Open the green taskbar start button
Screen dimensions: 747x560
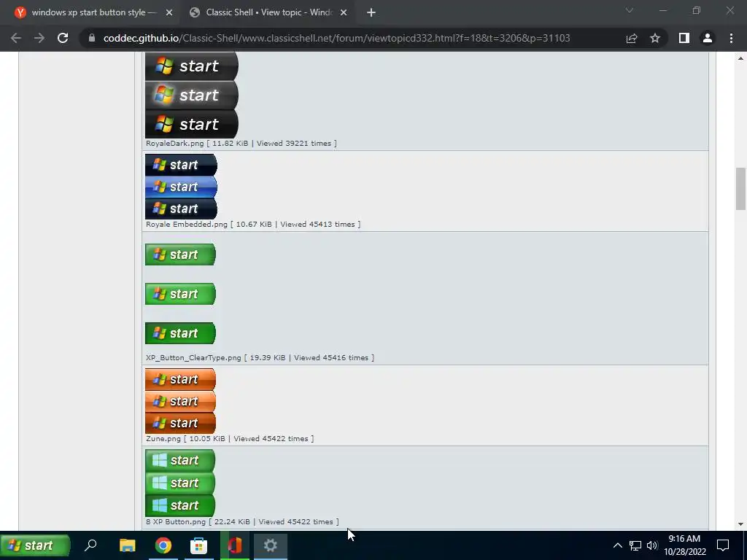(35, 545)
